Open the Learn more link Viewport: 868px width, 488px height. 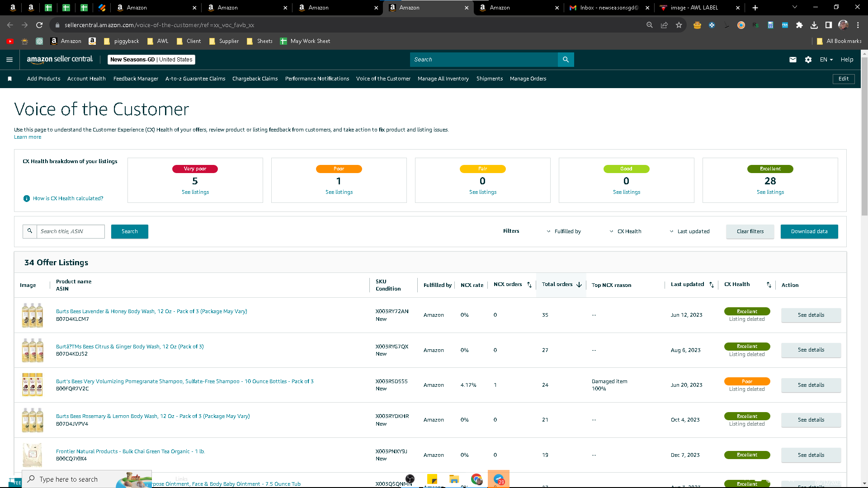pos(28,137)
